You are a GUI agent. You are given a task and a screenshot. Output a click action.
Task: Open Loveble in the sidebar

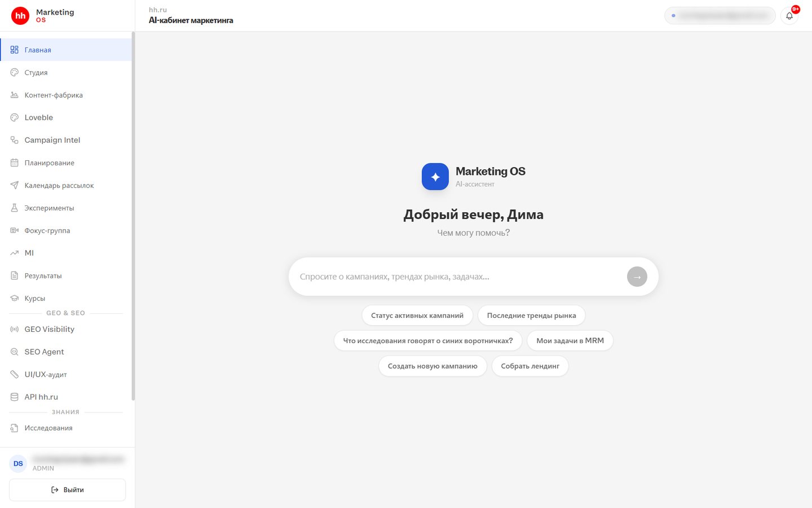point(66,117)
